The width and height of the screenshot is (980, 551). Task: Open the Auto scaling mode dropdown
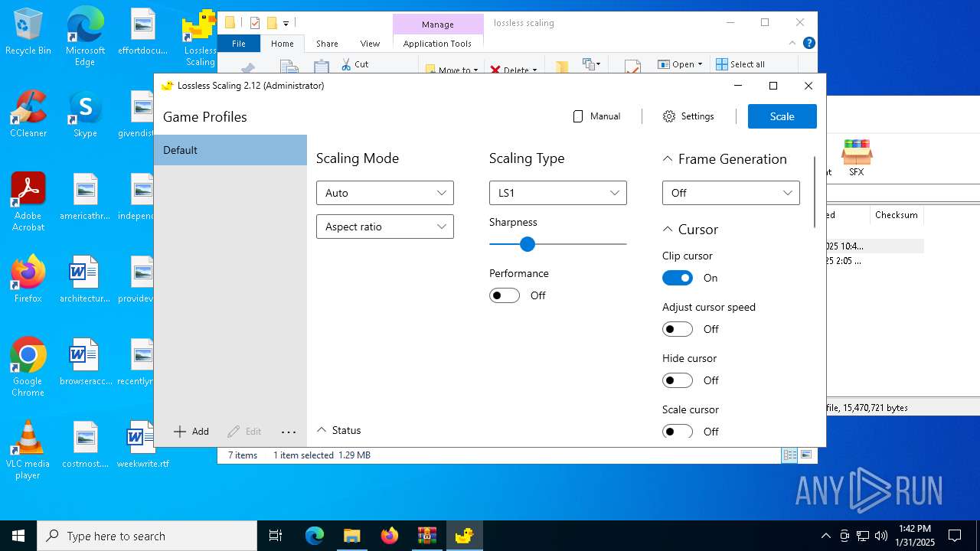click(x=384, y=193)
